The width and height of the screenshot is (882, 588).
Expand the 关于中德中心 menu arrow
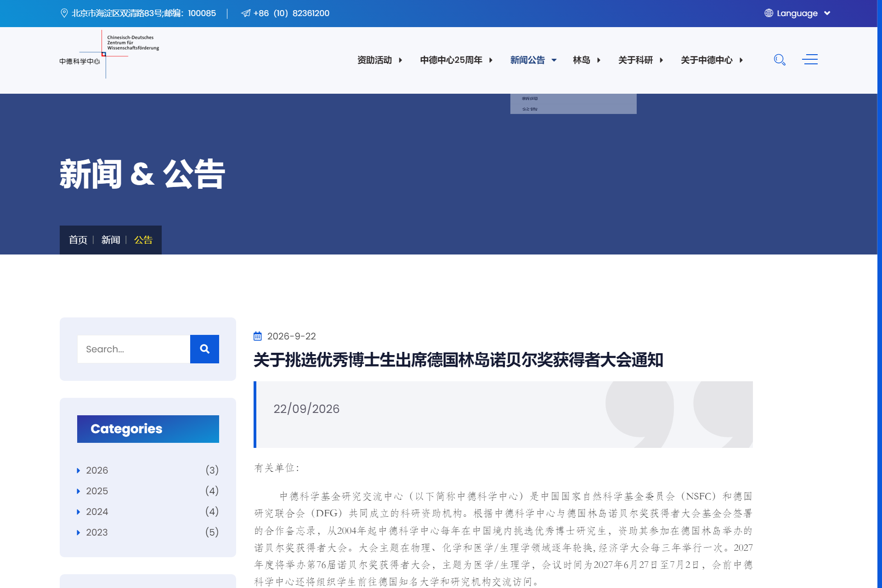pos(741,60)
